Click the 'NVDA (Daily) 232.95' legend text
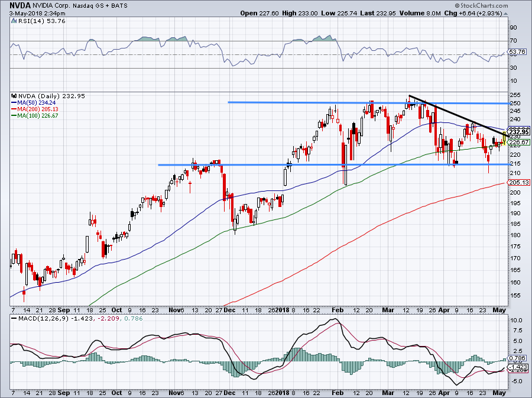This screenshot has width=532, height=398. click(51, 96)
